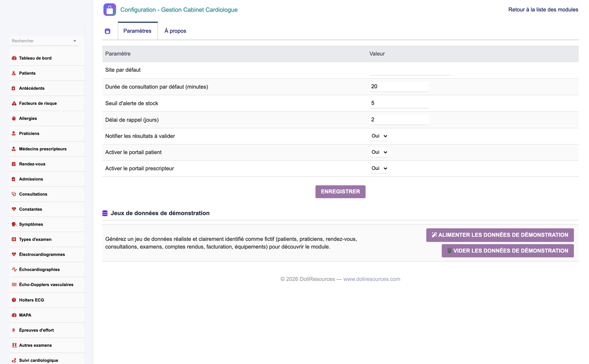Open Suivi cardiologique menu entry
Viewport: 589px width, 364px height.
click(x=39, y=360)
